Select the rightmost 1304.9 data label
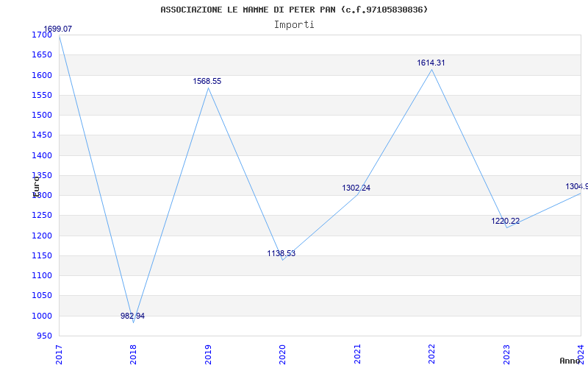This screenshot has height=368, width=588. click(577, 187)
